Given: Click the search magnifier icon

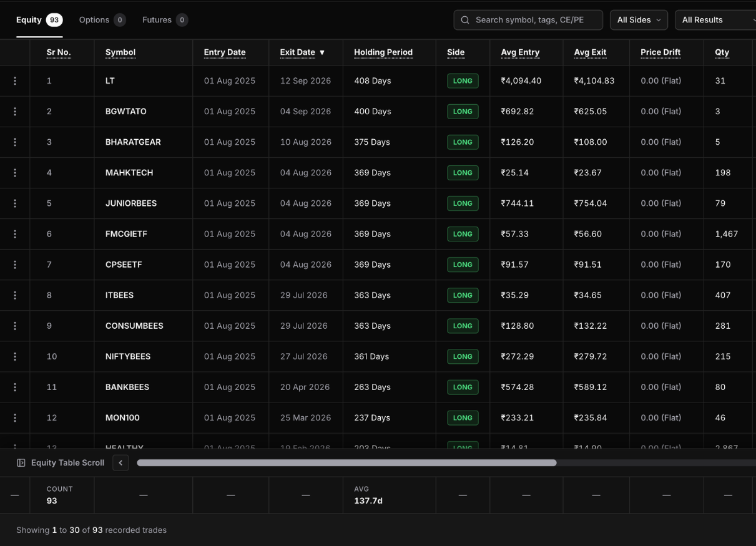Looking at the screenshot, I should coord(465,20).
